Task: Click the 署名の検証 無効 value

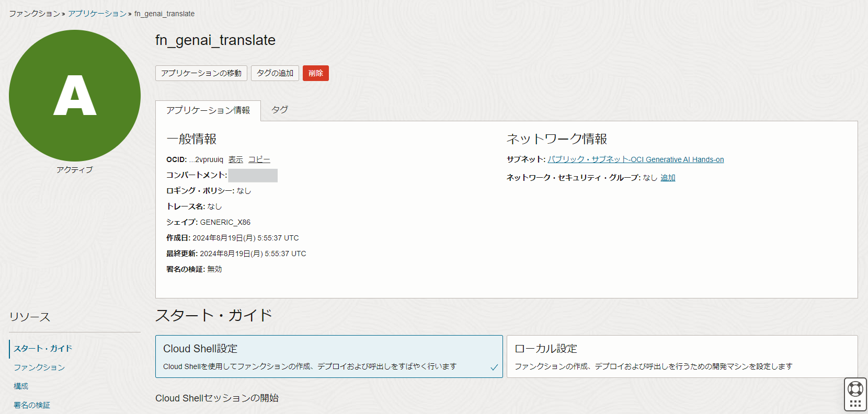Action: tap(214, 269)
